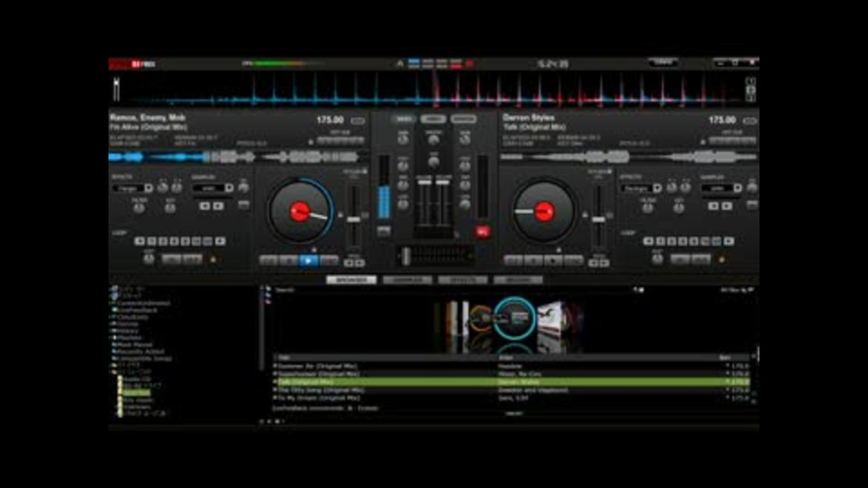This screenshot has width=868, height=488.
Task: Select the 'Summer Air (Original Mix)' track row
Action: pos(513,366)
